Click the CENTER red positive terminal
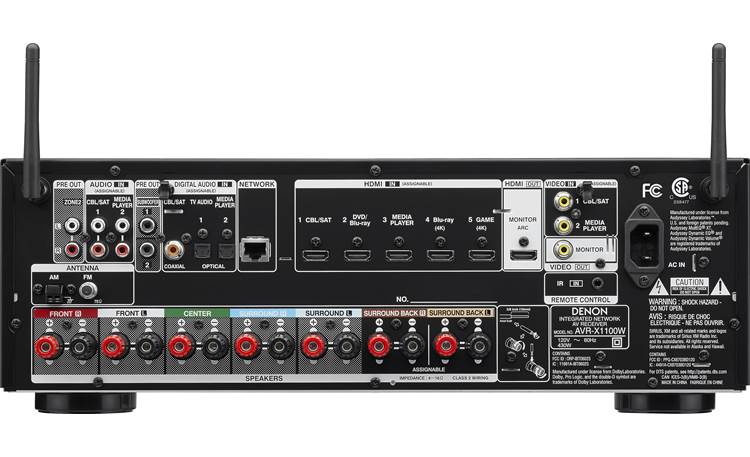This screenshot has width=750, height=457. coord(181,346)
